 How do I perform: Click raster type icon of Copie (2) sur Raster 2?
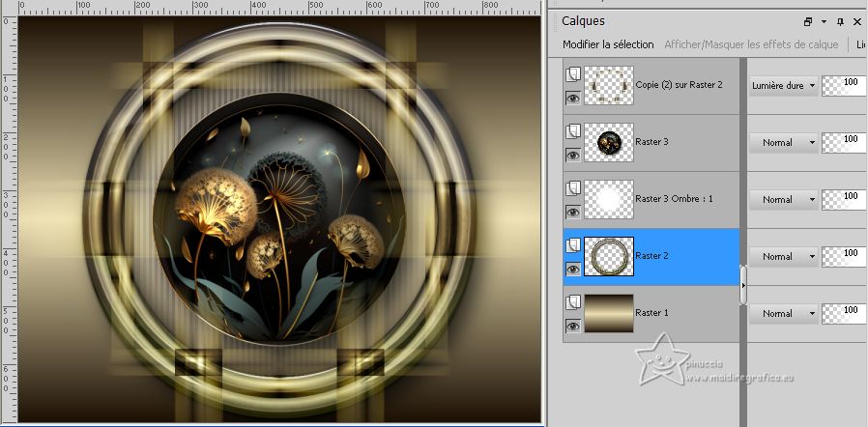tap(573, 74)
